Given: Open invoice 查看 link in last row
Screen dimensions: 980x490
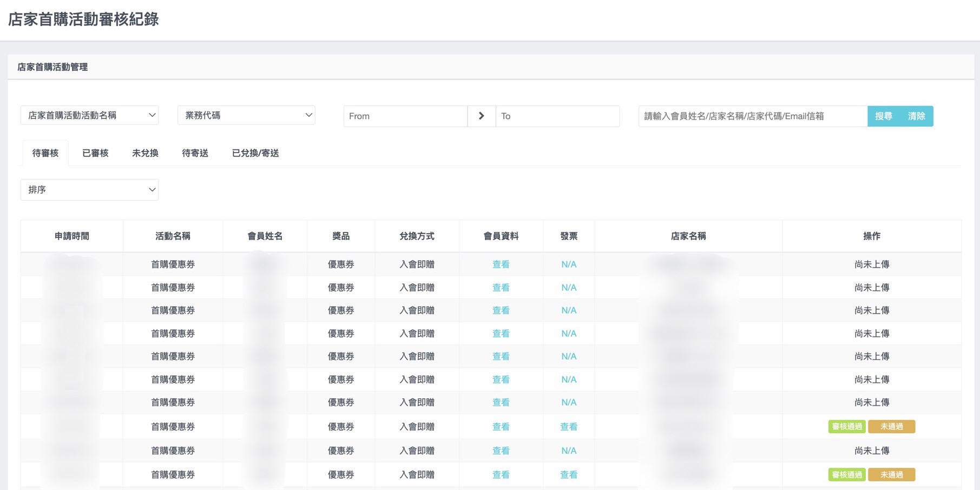Looking at the screenshot, I should (x=568, y=475).
